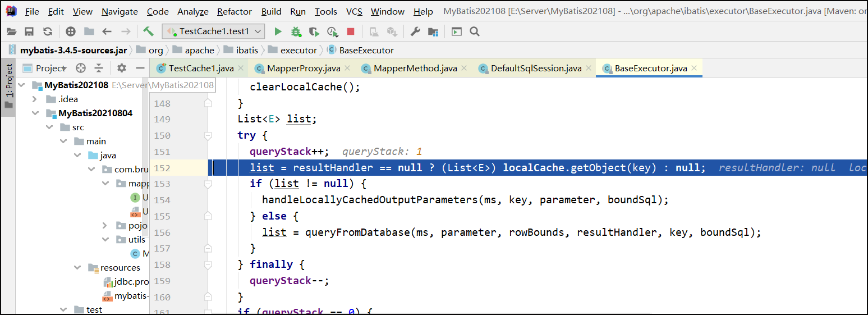Open the Refactor menu

(x=235, y=11)
